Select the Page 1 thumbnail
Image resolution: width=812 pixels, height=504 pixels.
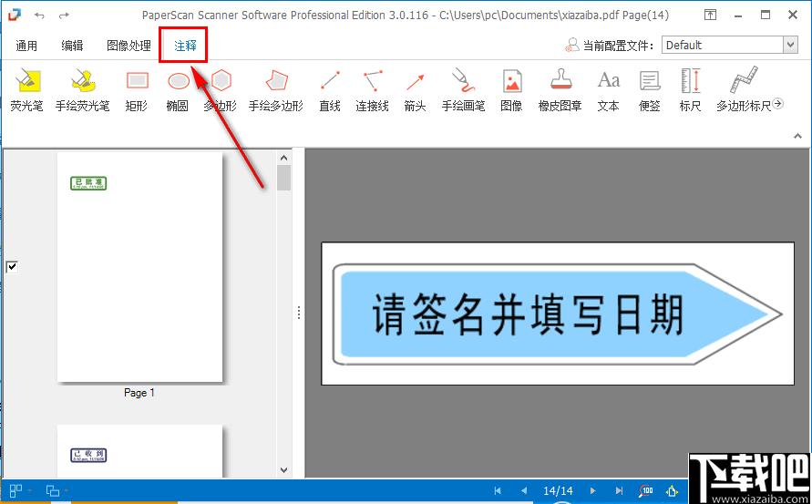139,267
